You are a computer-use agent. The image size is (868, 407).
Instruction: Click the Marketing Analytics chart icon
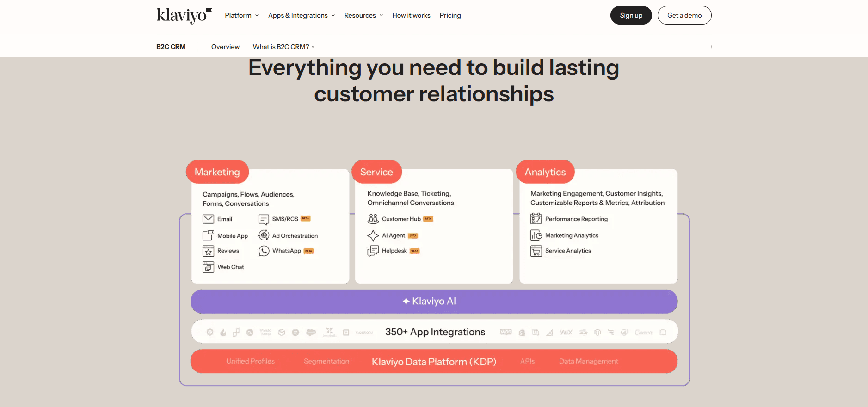pos(536,235)
